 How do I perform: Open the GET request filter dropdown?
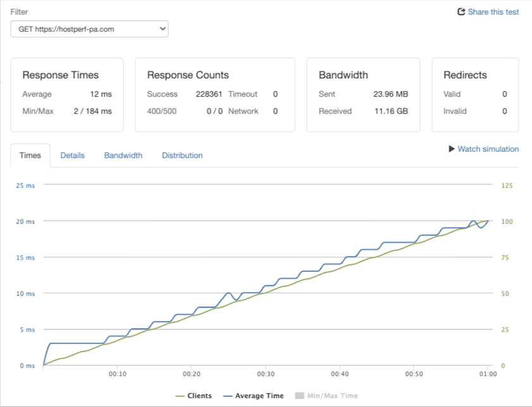(90, 29)
